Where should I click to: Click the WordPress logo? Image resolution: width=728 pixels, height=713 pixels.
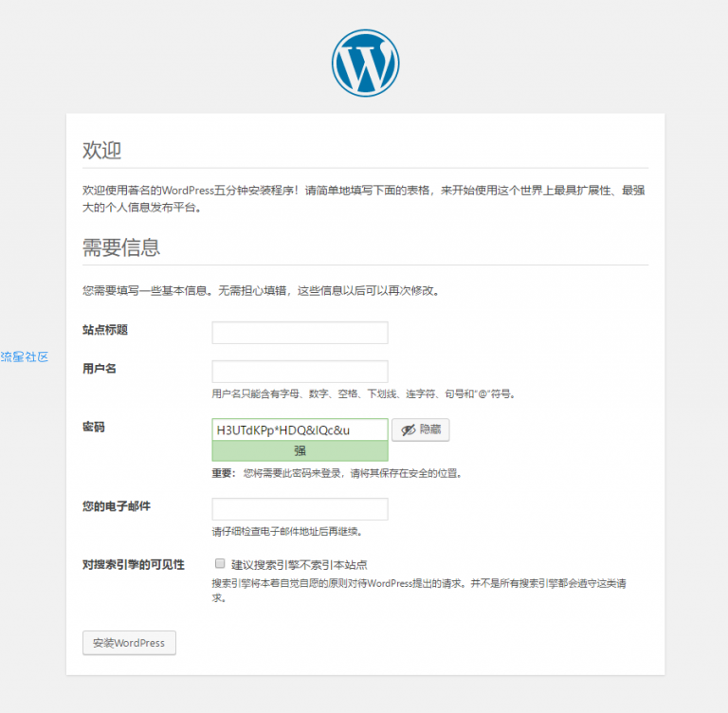click(x=365, y=64)
